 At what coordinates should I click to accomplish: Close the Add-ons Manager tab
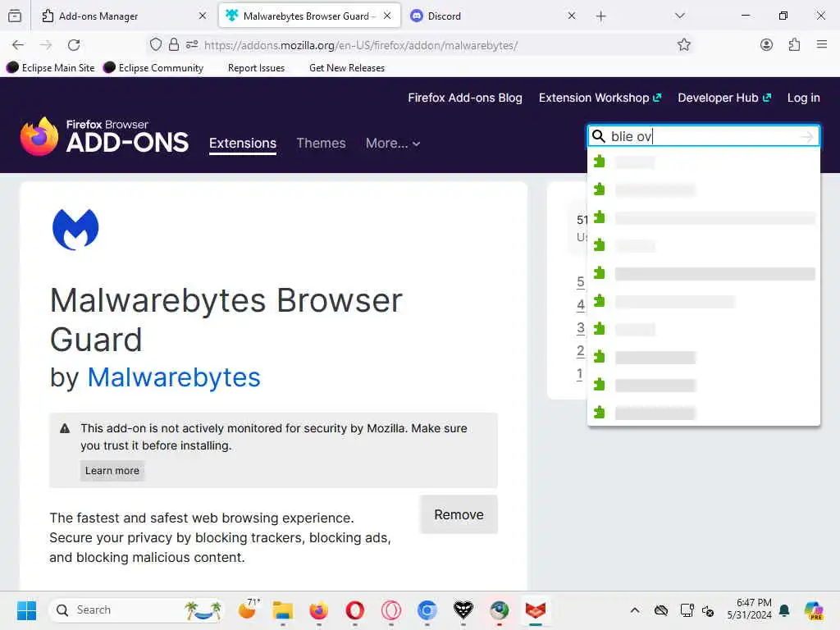203,16
